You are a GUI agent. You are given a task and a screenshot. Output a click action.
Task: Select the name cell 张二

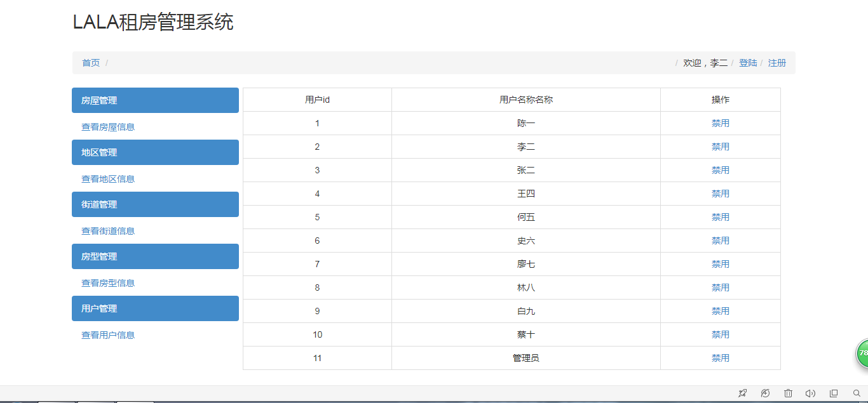[x=526, y=170]
